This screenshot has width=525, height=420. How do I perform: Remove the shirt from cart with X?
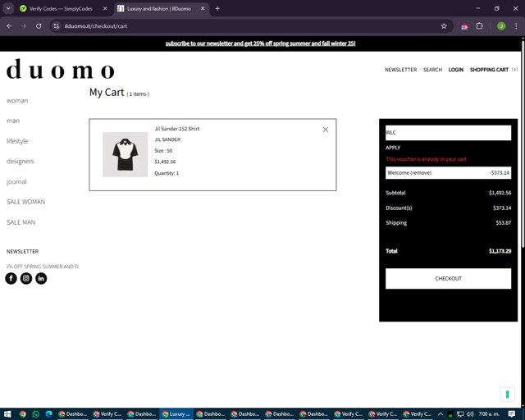pos(326,130)
